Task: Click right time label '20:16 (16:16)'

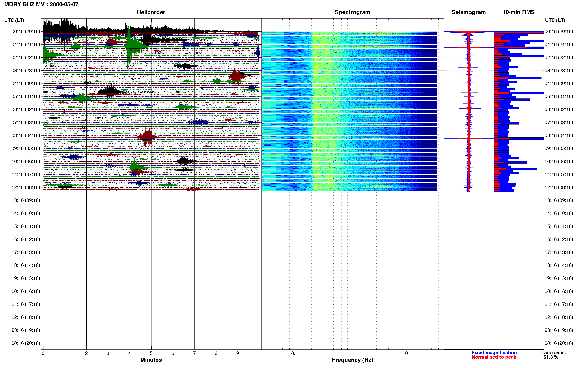Action: click(x=559, y=291)
